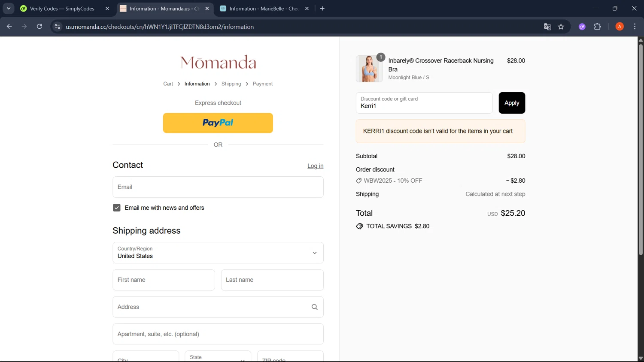Open the Log in link

(x=315, y=166)
